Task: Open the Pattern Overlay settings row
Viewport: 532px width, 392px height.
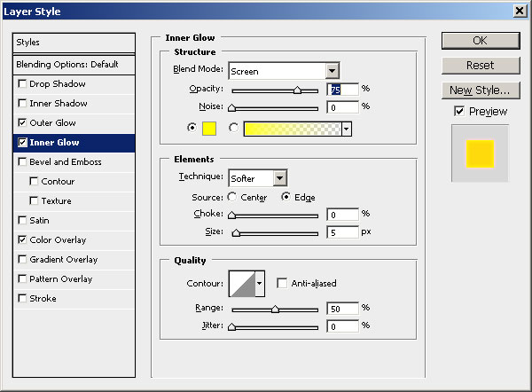Action: click(x=74, y=279)
